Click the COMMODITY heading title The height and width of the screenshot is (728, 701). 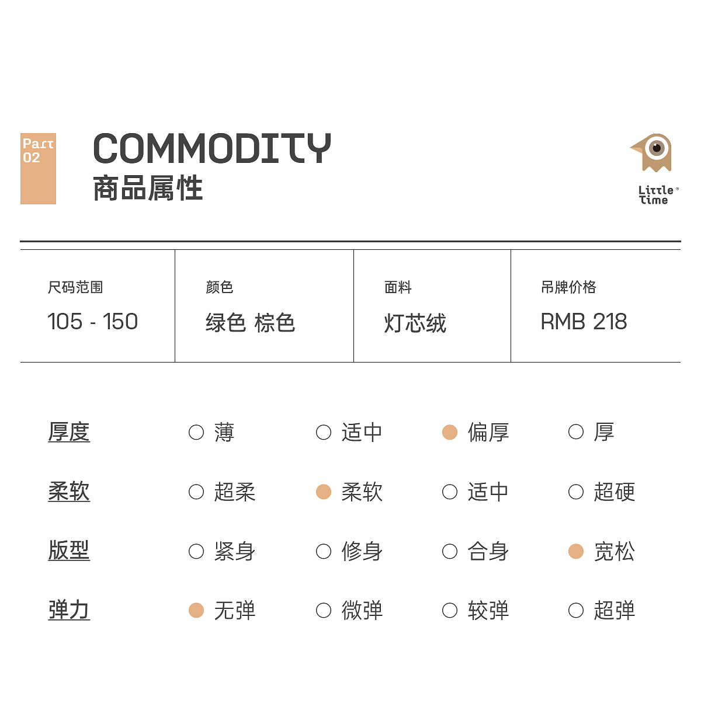click(x=212, y=148)
